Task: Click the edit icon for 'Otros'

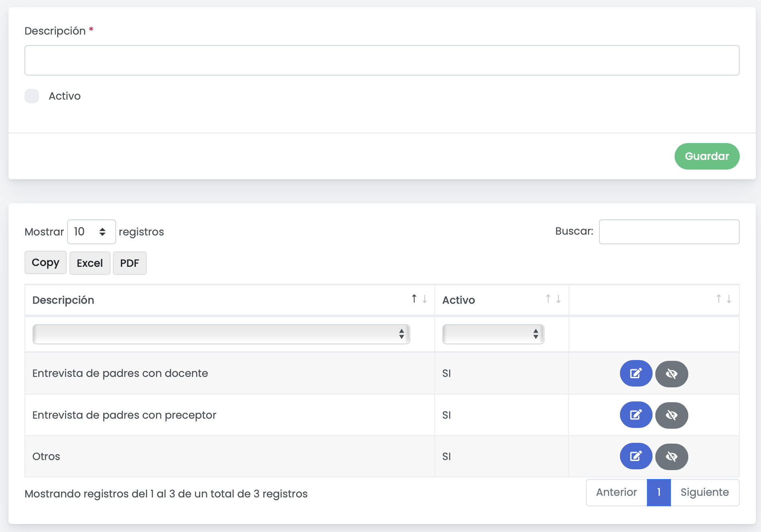Action: [636, 456]
